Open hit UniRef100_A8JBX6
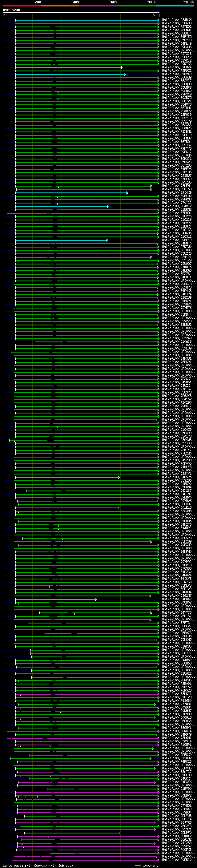 pyautogui.click(x=177, y=20)
